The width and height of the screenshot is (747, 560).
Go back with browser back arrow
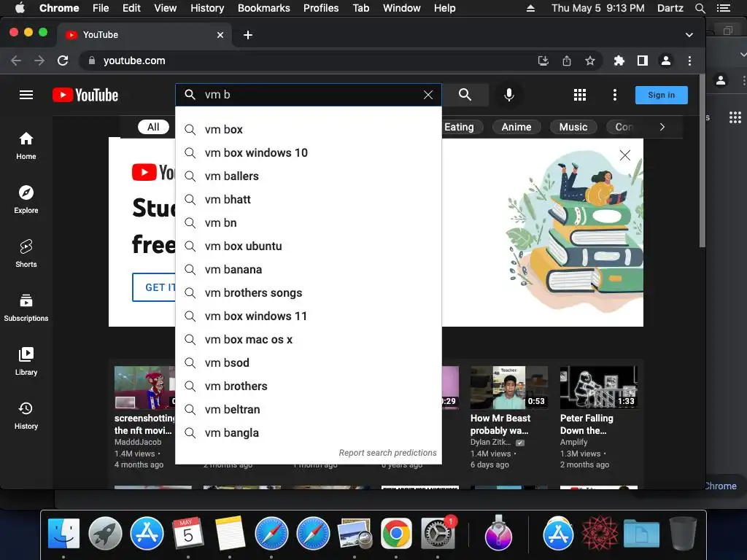16,61
